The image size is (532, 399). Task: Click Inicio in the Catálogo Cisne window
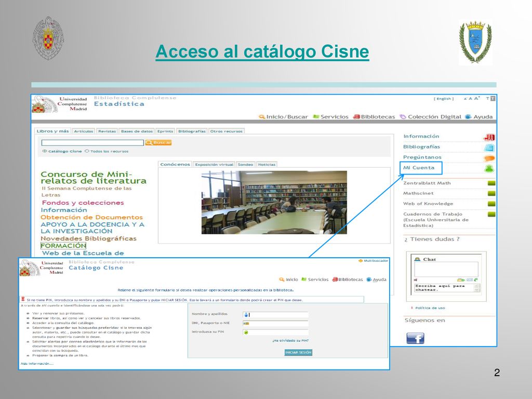(288, 280)
